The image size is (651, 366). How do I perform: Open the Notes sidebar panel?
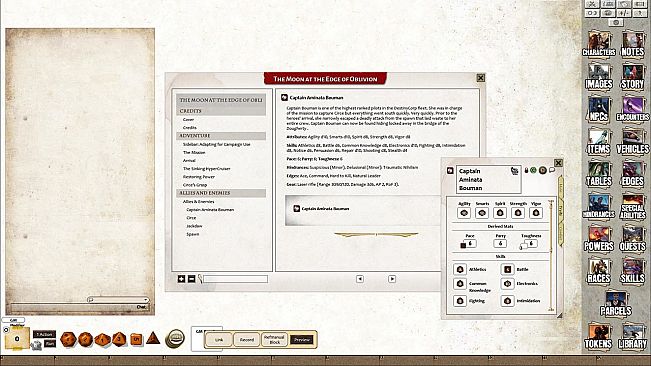click(632, 44)
